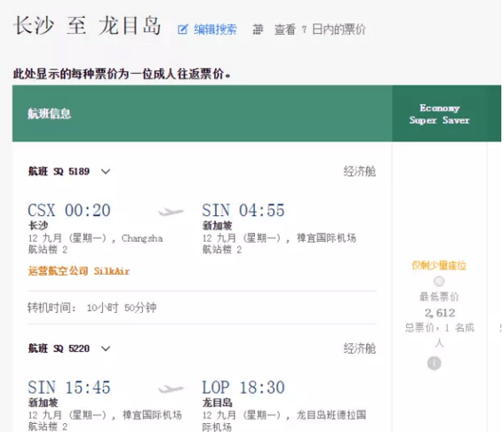This screenshot has height=432, width=504.
Task: Expand flight SQ 5220 details chevron
Action: coord(106,348)
